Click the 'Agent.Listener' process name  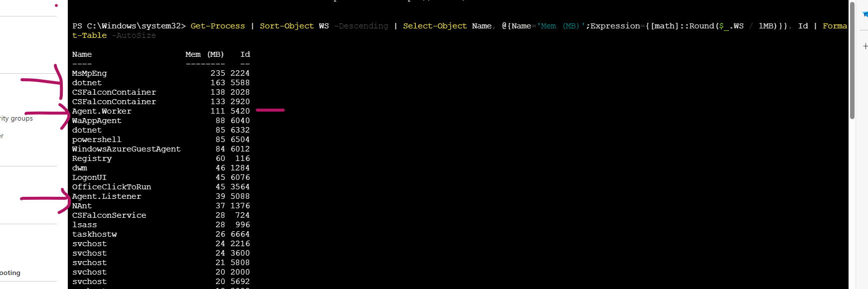click(107, 196)
